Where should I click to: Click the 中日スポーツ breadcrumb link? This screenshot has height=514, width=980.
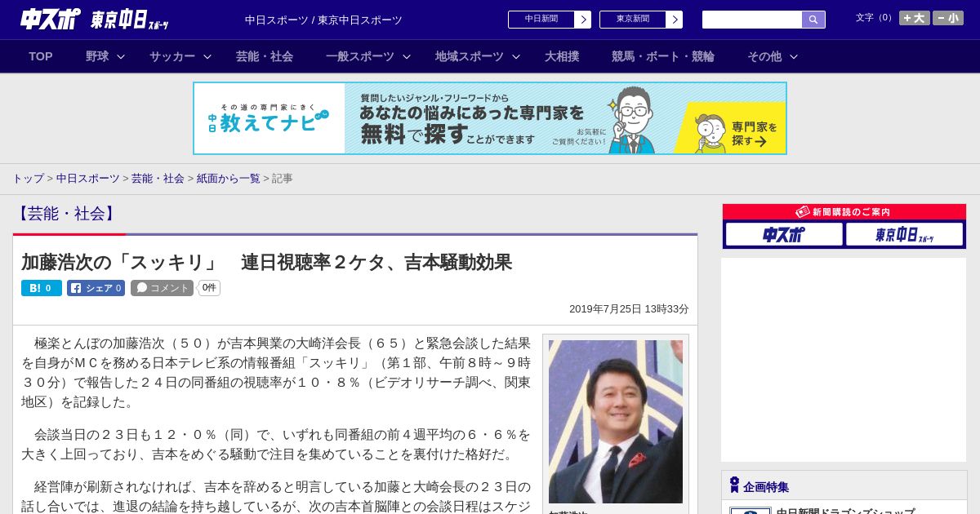(x=87, y=179)
